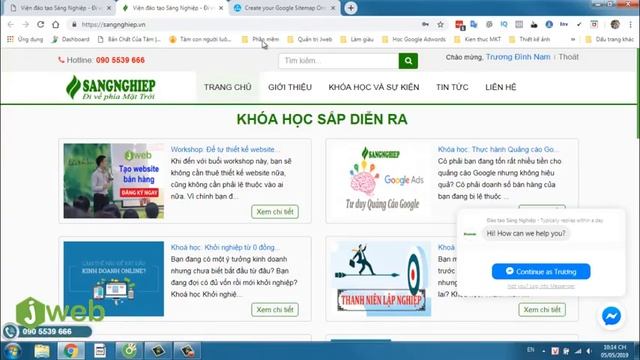The width and height of the screenshot is (640, 360).
Task: Open Khóa học: Thực hành Quảng cáo Google title
Action: click(x=499, y=149)
